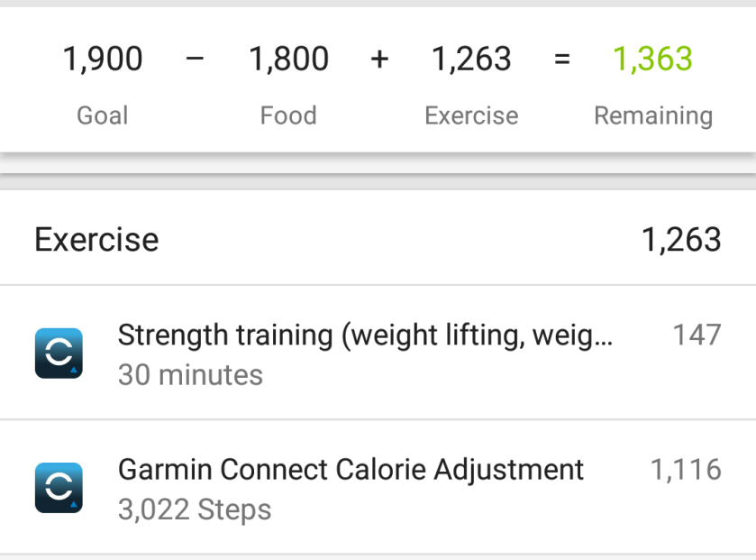Tap the Garmin icon beside Strength training
Viewport: 756px width, 560px height.
point(59,353)
